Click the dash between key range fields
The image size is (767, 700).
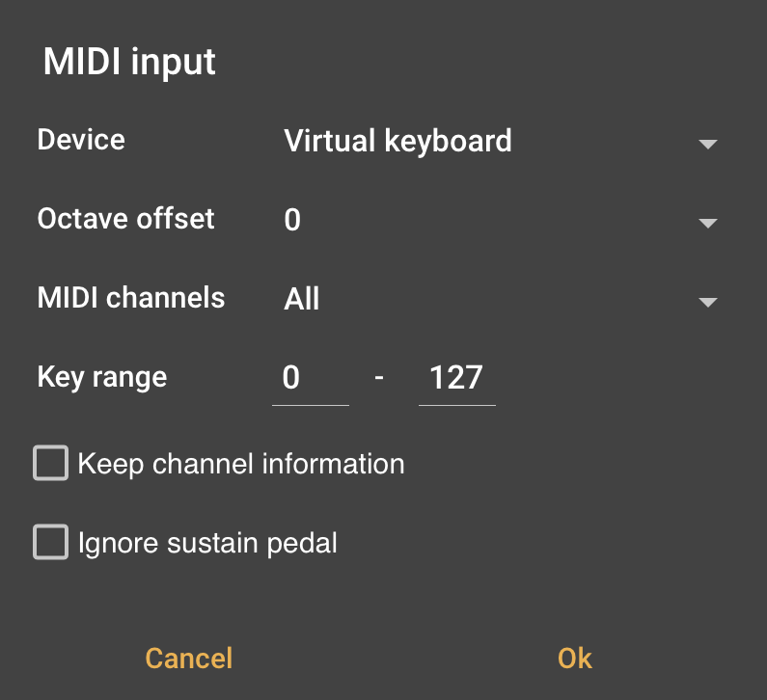[x=379, y=378]
